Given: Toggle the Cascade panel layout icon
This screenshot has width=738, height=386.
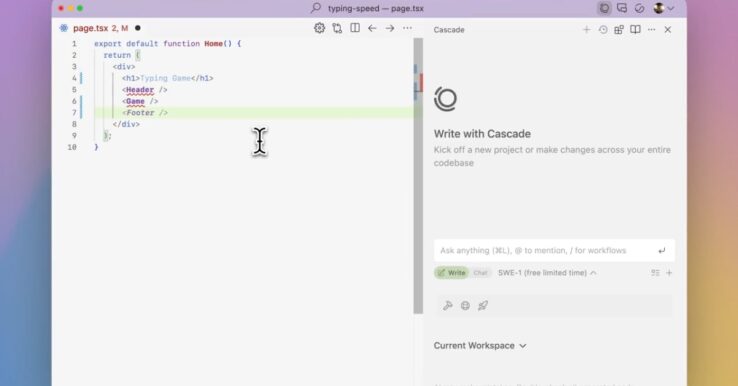Looking at the screenshot, I should click(622, 8).
